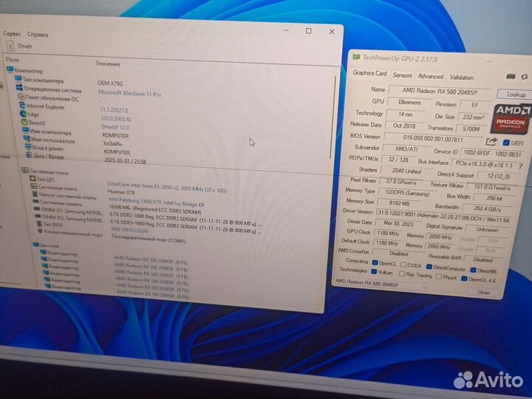Click the Microsoft Windows 11 Pro link value

[x=129, y=93]
